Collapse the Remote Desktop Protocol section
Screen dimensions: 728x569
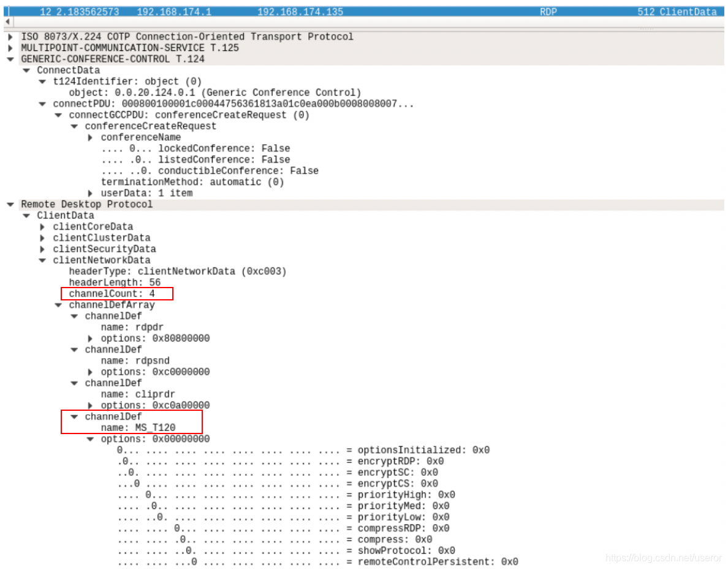(10, 204)
